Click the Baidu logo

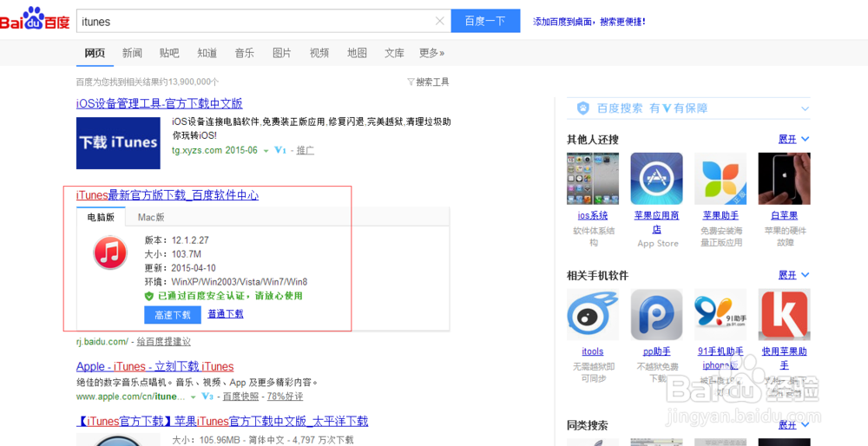(x=35, y=20)
